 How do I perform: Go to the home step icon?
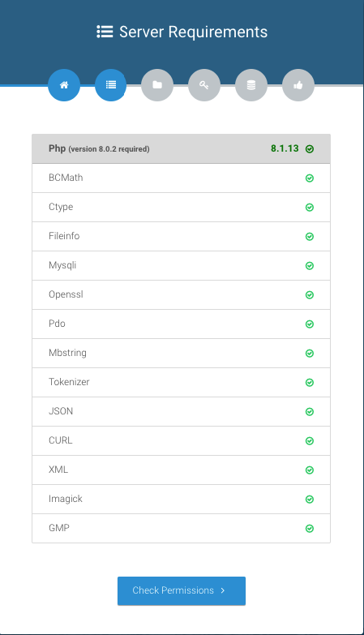click(64, 85)
